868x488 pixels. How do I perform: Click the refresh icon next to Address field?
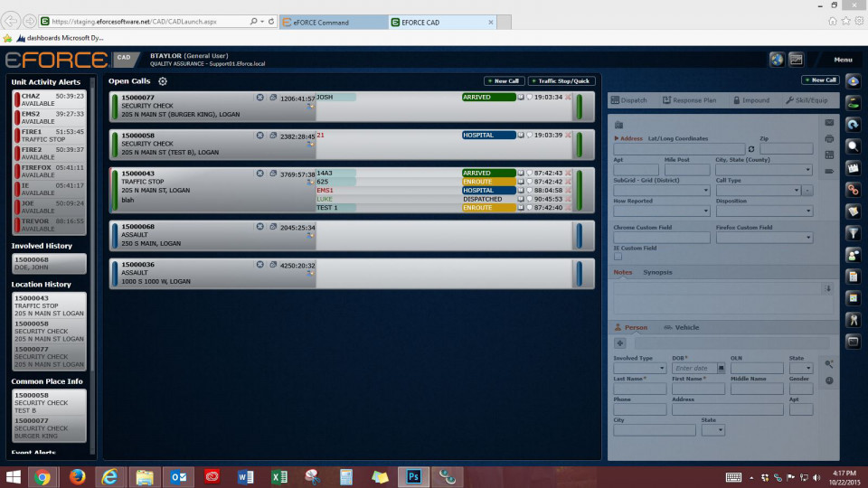750,149
